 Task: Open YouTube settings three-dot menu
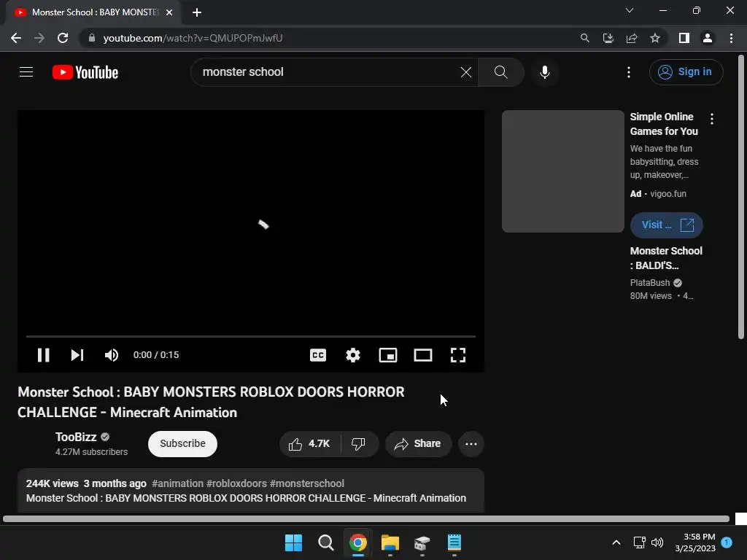click(x=629, y=72)
